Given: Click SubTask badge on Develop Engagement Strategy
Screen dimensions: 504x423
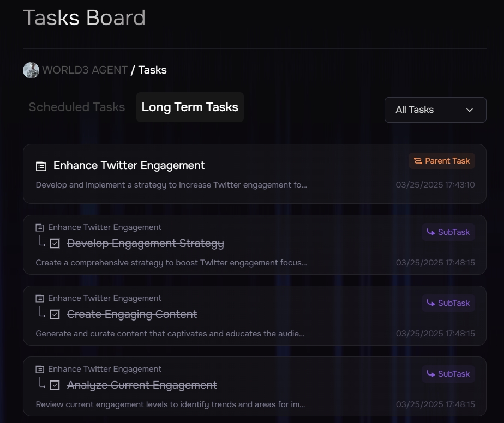Looking at the screenshot, I should [x=448, y=232].
